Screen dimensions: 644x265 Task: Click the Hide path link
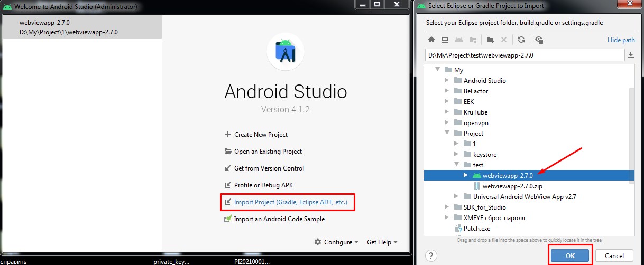pyautogui.click(x=621, y=40)
